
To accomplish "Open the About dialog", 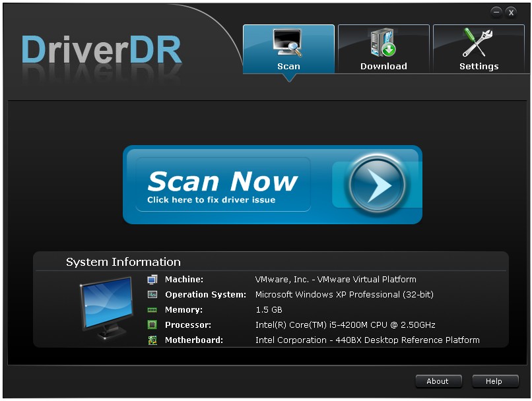I will point(438,381).
